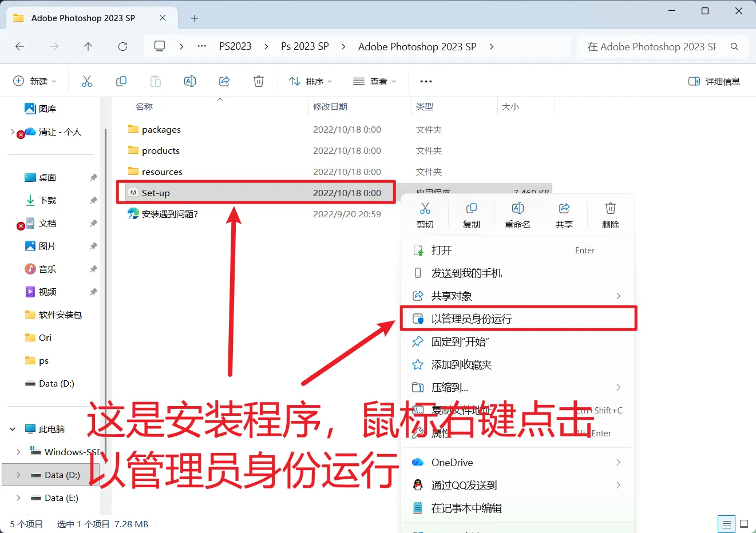Image resolution: width=756 pixels, height=533 pixels.
Task: Click the Delete trash icon in toolbar
Action: pos(259,81)
